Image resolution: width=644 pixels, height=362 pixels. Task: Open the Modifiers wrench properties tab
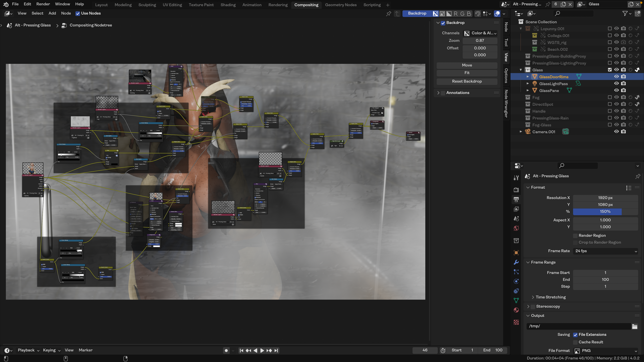point(516,262)
